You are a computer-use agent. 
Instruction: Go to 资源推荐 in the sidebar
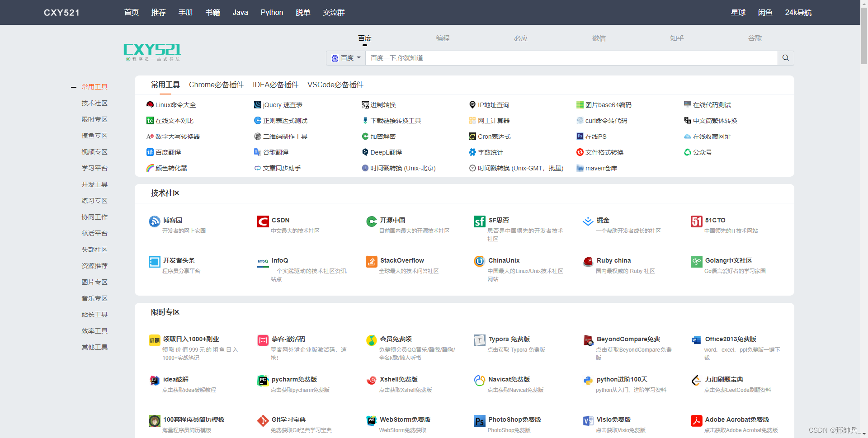coord(94,266)
